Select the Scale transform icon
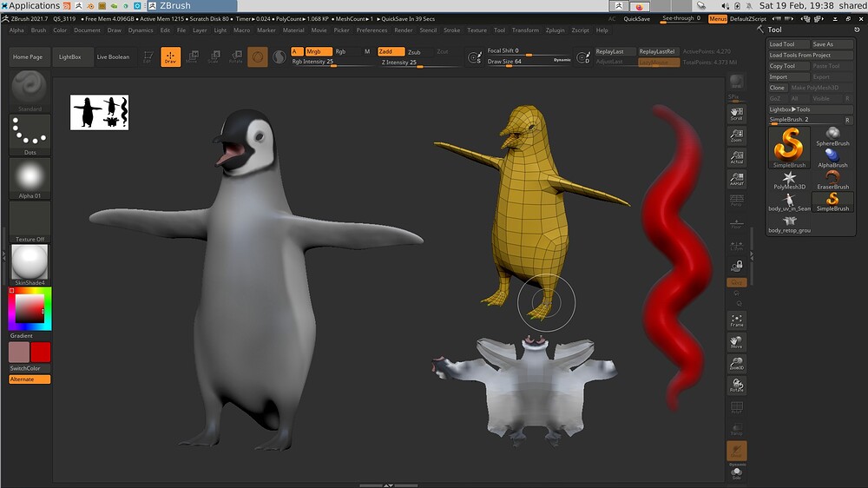The height and width of the screenshot is (488, 868). 214,56
